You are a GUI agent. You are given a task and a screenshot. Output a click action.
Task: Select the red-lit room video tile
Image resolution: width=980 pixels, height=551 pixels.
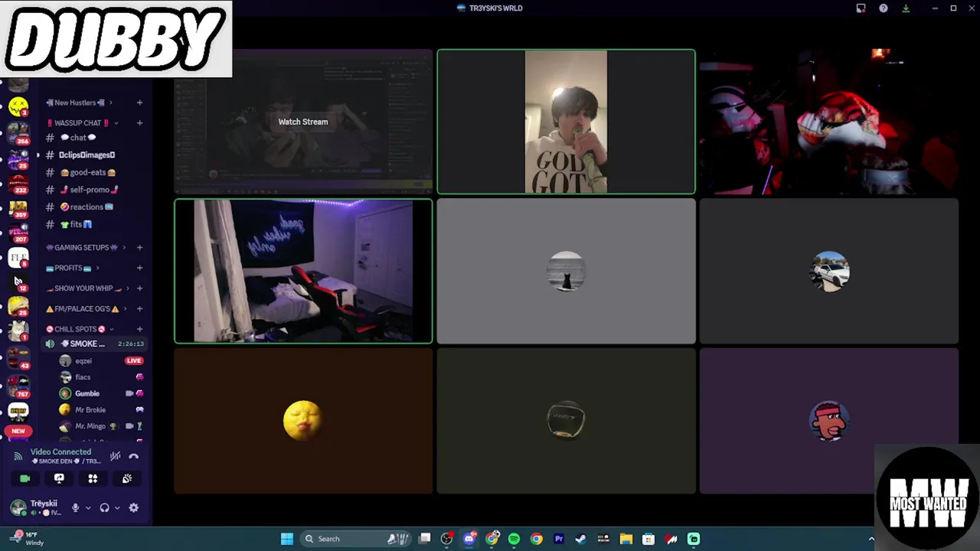[x=829, y=122]
